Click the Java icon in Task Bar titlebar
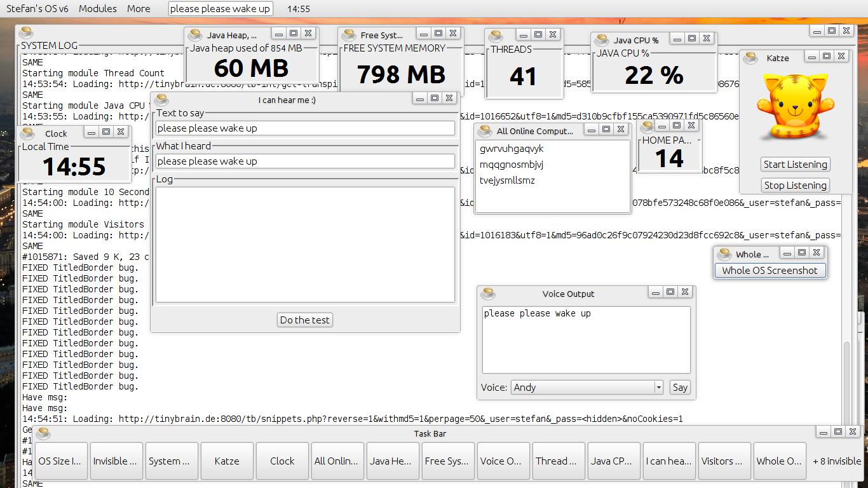The height and width of the screenshot is (488, 868). (x=43, y=433)
